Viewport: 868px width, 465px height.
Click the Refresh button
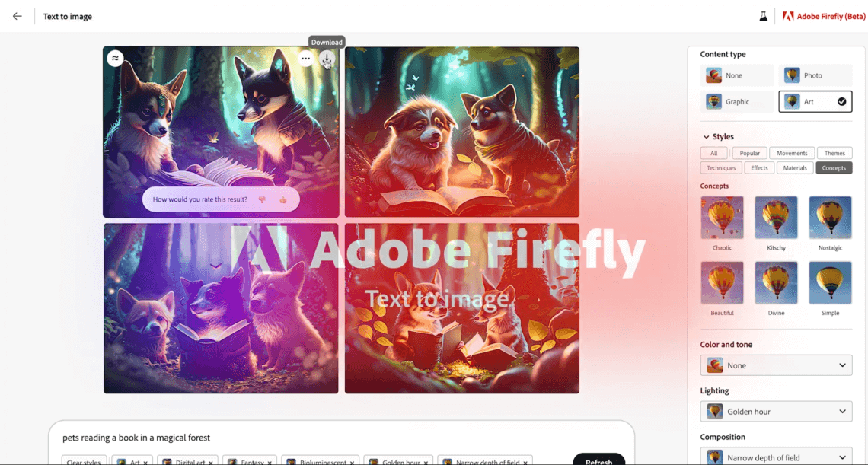click(598, 460)
